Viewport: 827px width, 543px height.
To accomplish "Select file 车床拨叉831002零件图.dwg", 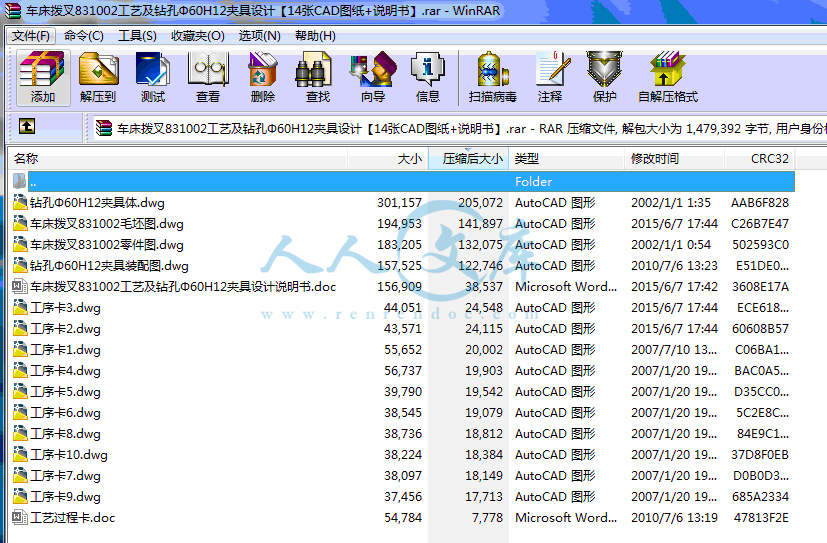I will point(107,245).
